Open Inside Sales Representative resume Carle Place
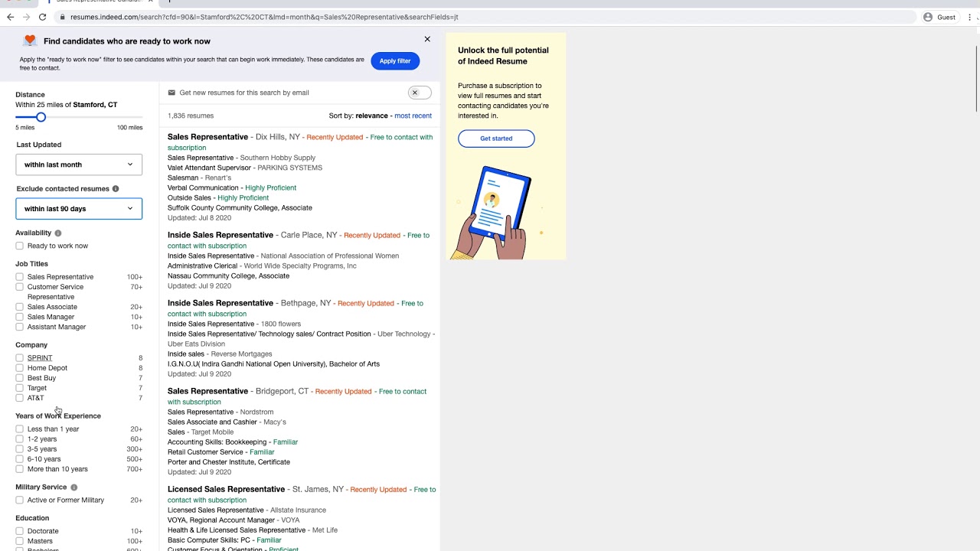The width and height of the screenshot is (980, 551). pyautogui.click(x=220, y=235)
